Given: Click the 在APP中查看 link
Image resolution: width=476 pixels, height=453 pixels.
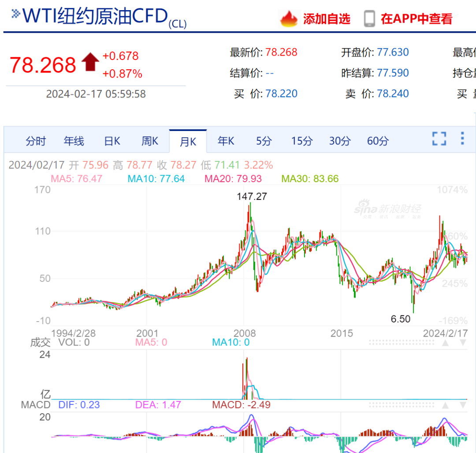Looking at the screenshot, I should [x=416, y=19].
